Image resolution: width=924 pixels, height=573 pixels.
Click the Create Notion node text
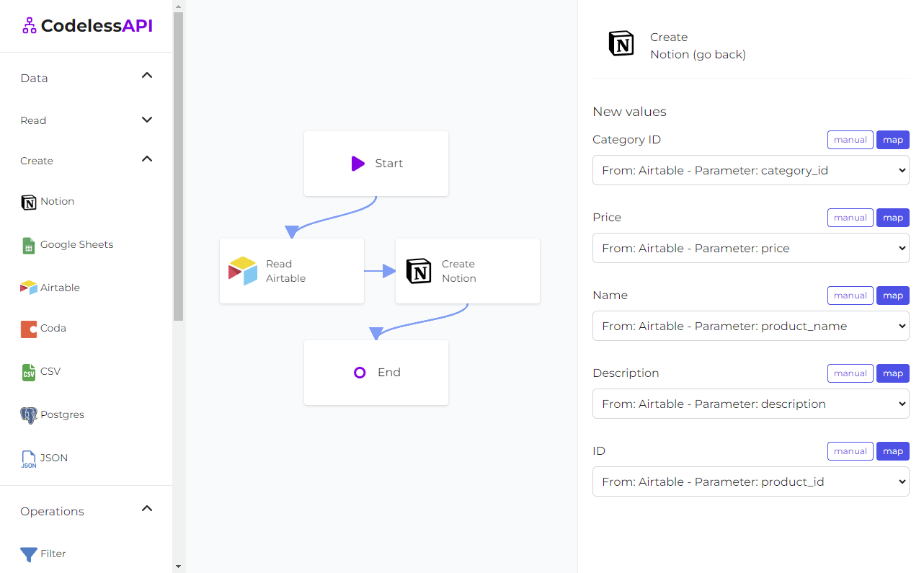point(458,271)
